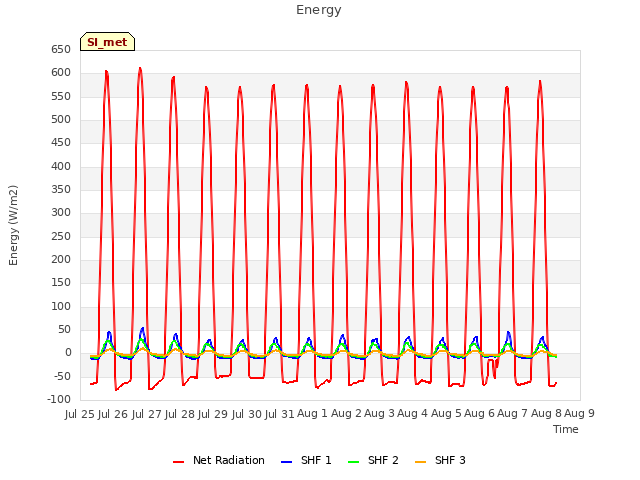Click the Jul 25 x-axis date label
The image size is (640, 480).
tap(80, 414)
